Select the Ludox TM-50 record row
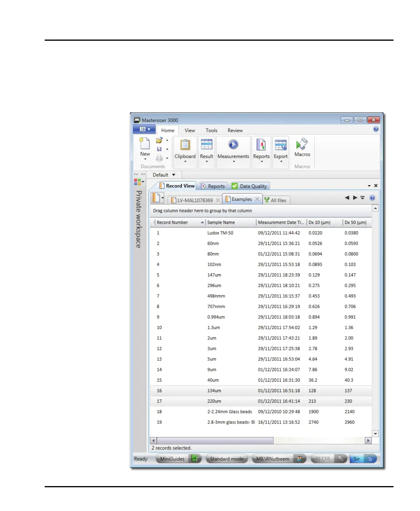The image size is (420, 511). 261,233
